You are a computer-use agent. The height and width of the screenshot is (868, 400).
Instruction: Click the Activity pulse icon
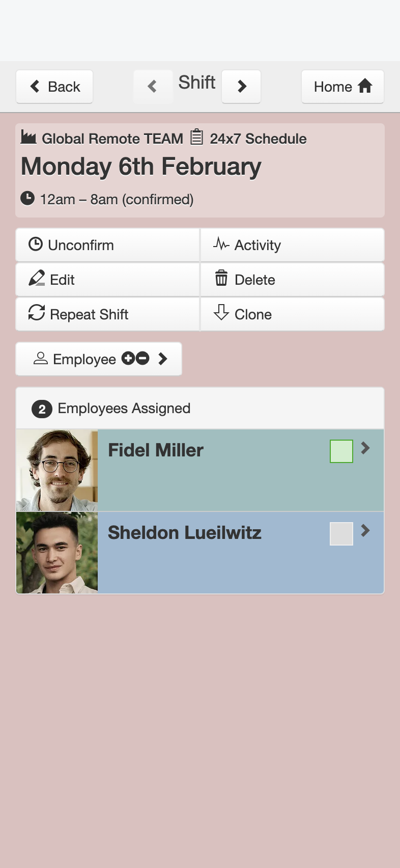(x=221, y=244)
